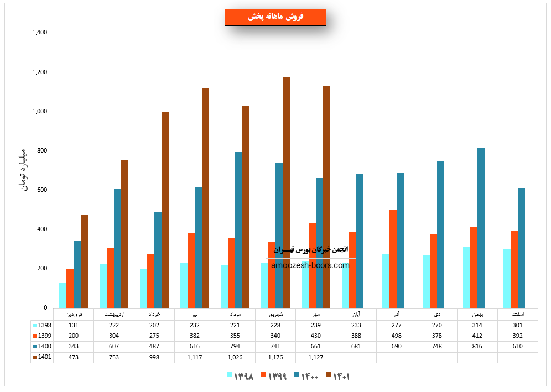The width and height of the screenshot is (551, 392).
Task: Click the 1400 row legend key in data table
Action: click(x=35, y=347)
